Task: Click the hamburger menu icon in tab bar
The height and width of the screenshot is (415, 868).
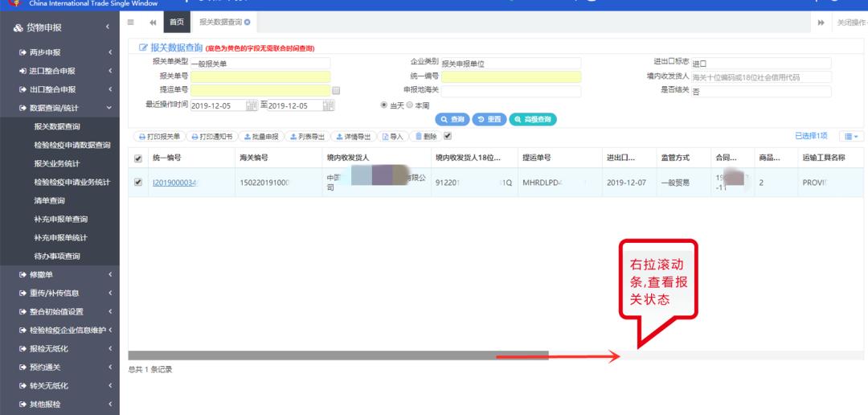Action: pyautogui.click(x=131, y=23)
